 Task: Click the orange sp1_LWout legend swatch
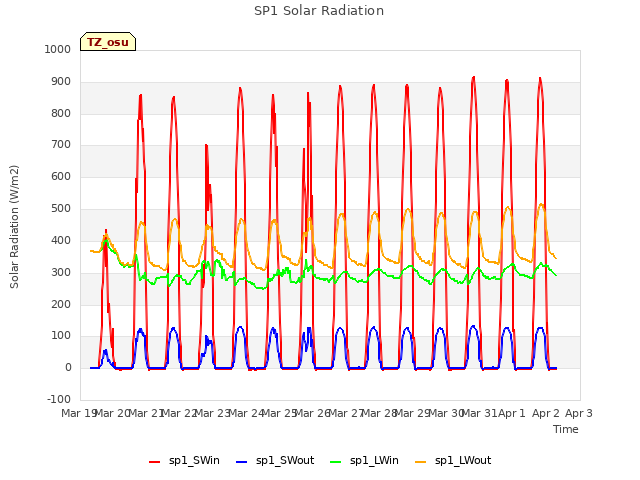pos(420,462)
